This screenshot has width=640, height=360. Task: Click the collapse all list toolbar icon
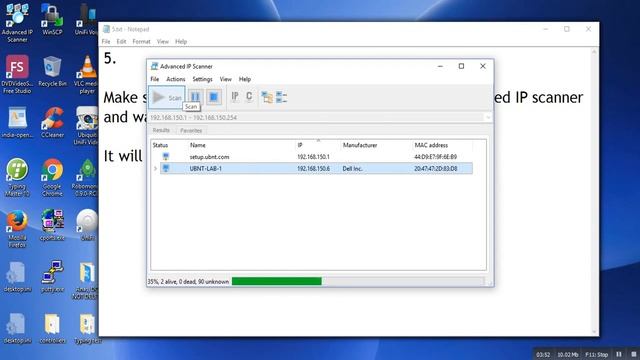[x=281, y=97]
